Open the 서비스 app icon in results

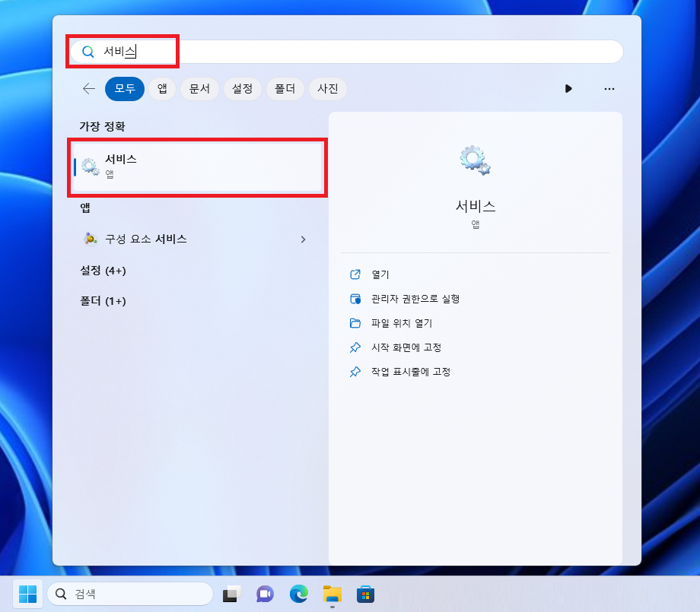click(90, 165)
